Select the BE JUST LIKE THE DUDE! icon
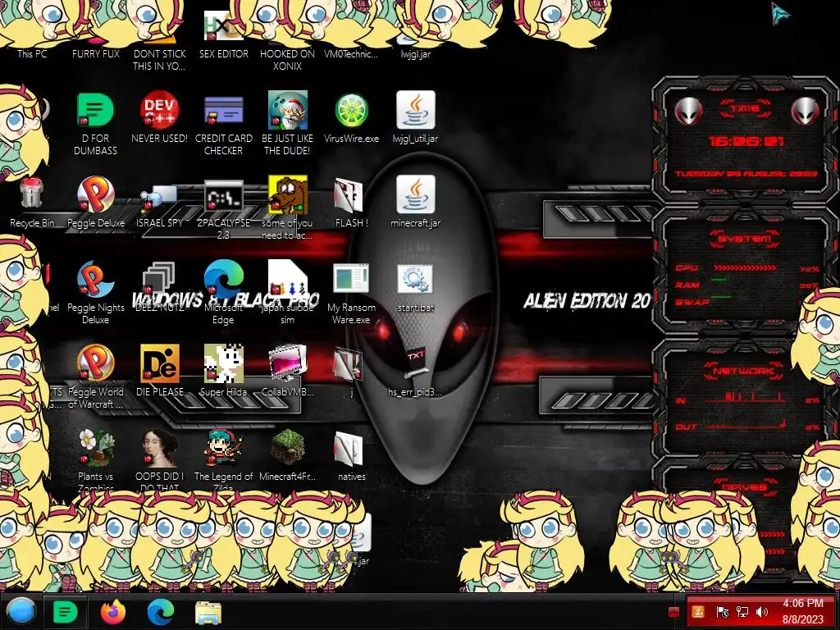Screen dimensions: 840x630 click(288, 110)
